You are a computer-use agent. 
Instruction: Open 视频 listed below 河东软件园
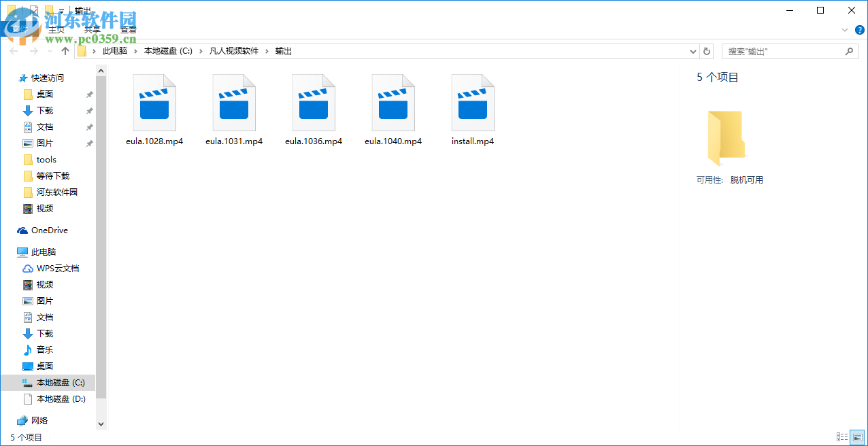pos(45,209)
